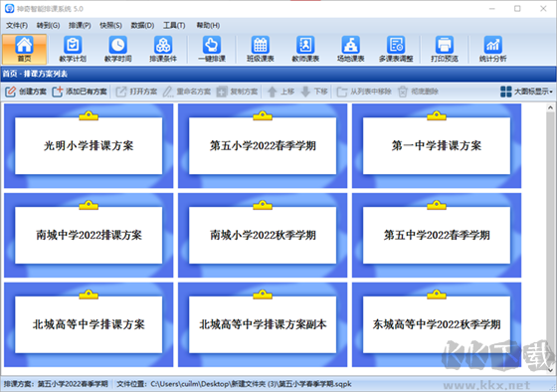Run 一键排课 from the toolbar
The width and height of the screenshot is (557, 392).
[x=212, y=49]
